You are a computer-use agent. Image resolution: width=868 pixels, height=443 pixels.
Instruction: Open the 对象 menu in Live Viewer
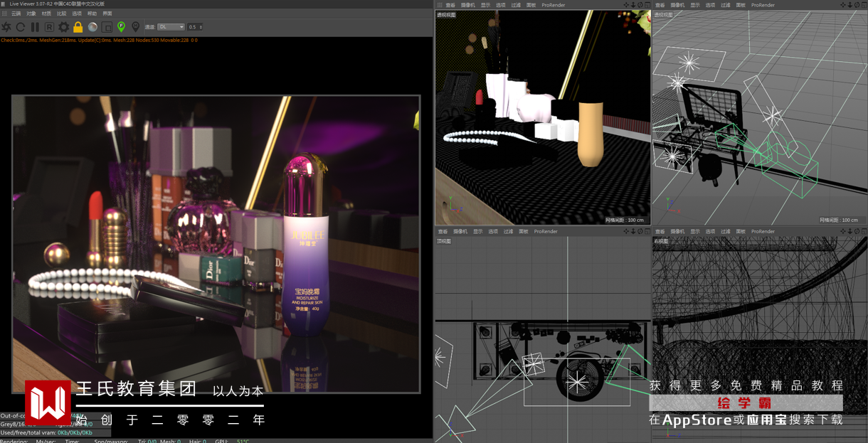(31, 14)
